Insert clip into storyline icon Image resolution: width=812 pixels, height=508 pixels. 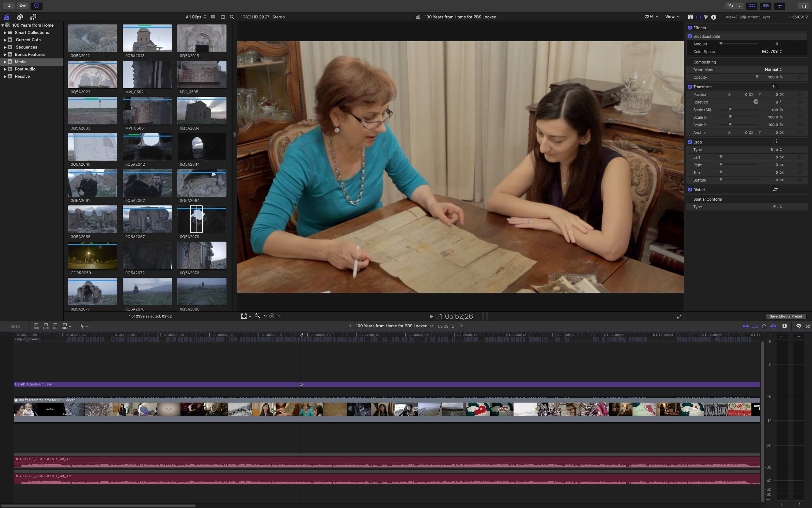[46, 326]
